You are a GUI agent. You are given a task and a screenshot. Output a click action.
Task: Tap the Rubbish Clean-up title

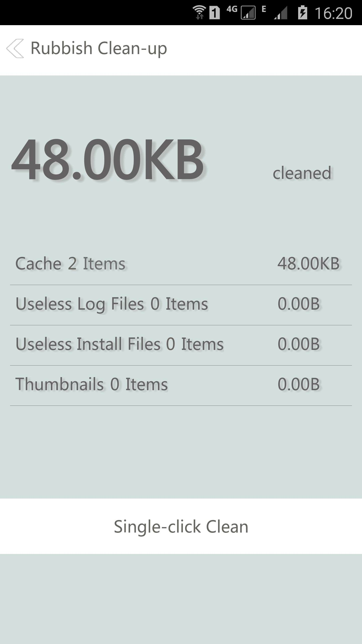coord(99,48)
